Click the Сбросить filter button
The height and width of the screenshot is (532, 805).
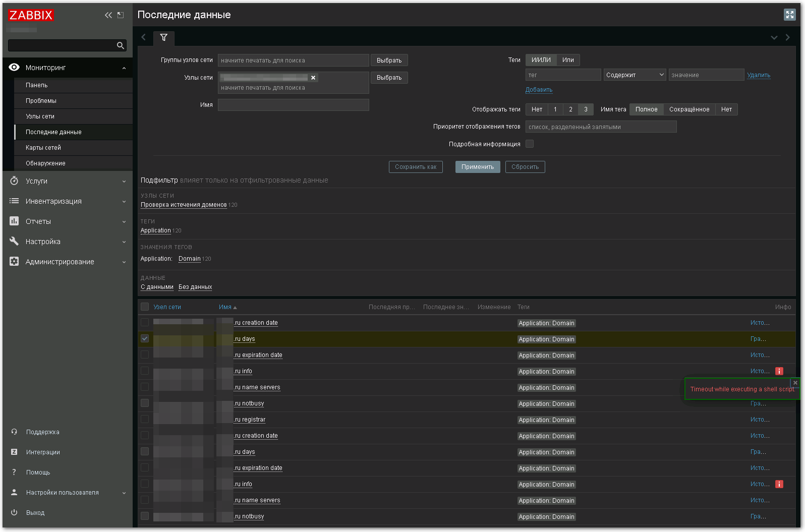click(525, 167)
